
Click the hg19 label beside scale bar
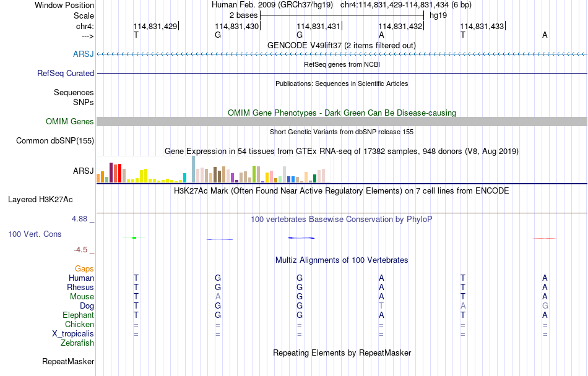438,15
